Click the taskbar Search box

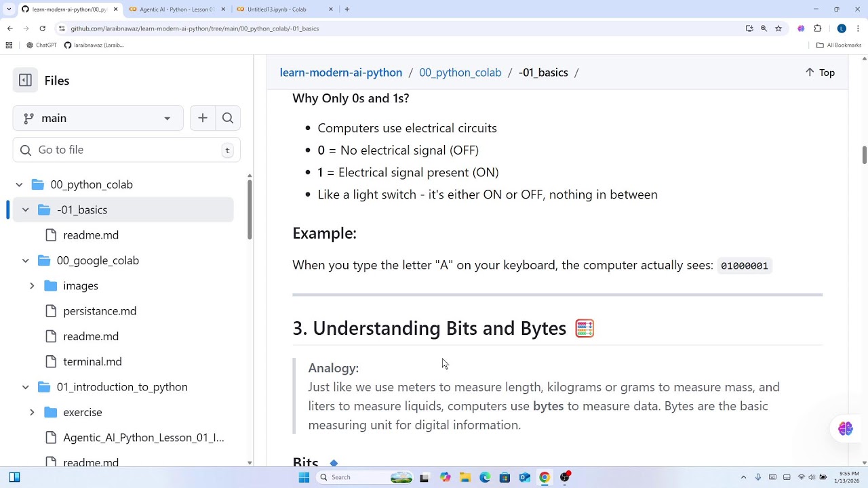(x=365, y=477)
